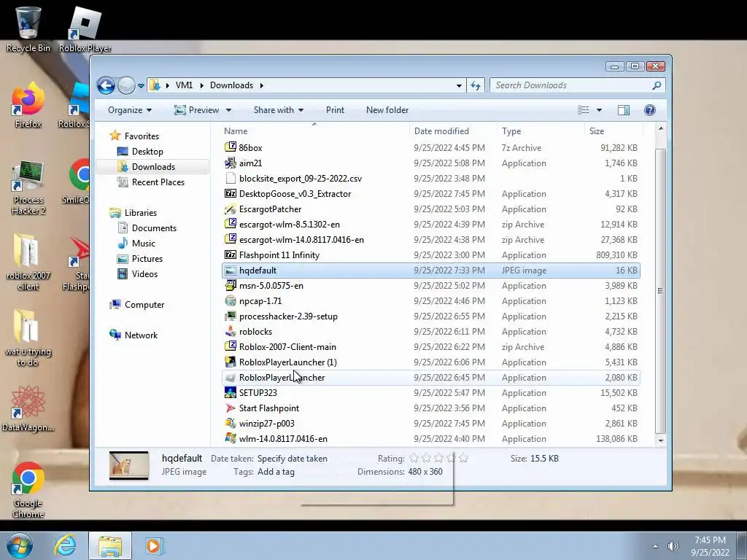Select wlm-14.0.8117.0416-en installer

pos(430,439)
